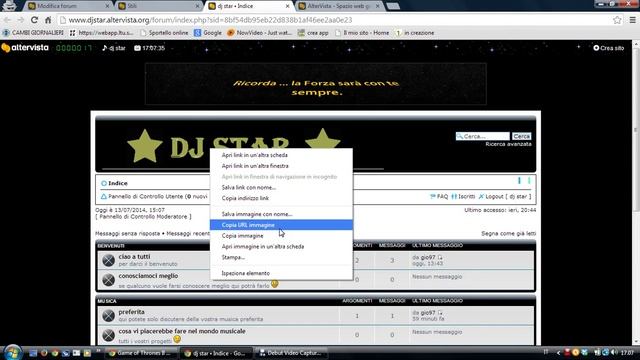The image size is (640, 360).
Task: Click the altervista logo in the top bar
Action: pyautogui.click(x=25, y=48)
